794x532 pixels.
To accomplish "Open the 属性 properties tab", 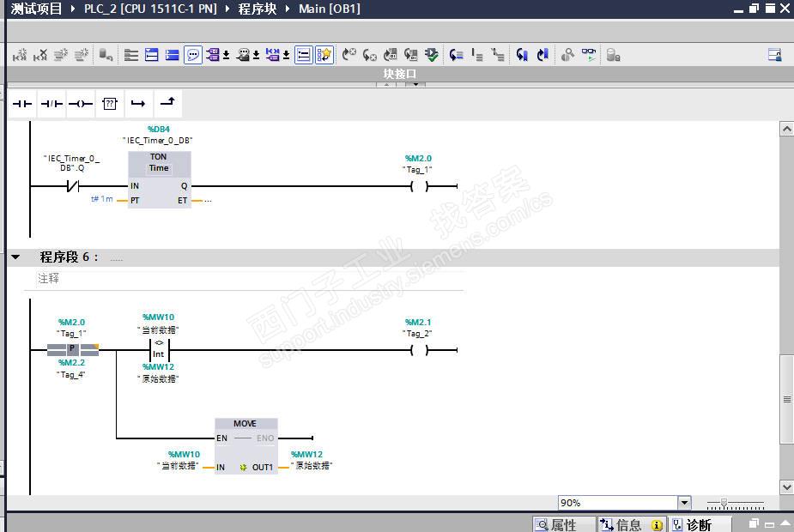I will point(562,525).
